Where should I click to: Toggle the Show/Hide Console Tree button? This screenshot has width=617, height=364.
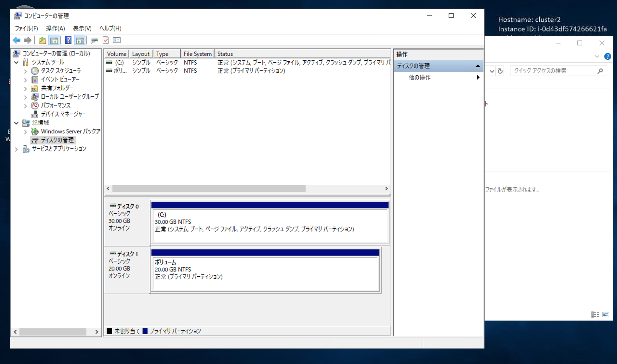pyautogui.click(x=54, y=40)
